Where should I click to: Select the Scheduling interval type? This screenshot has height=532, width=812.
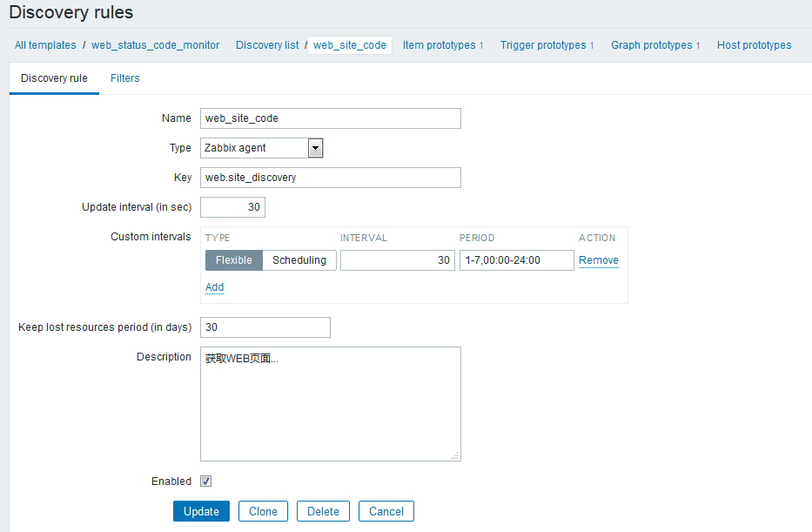coord(299,260)
